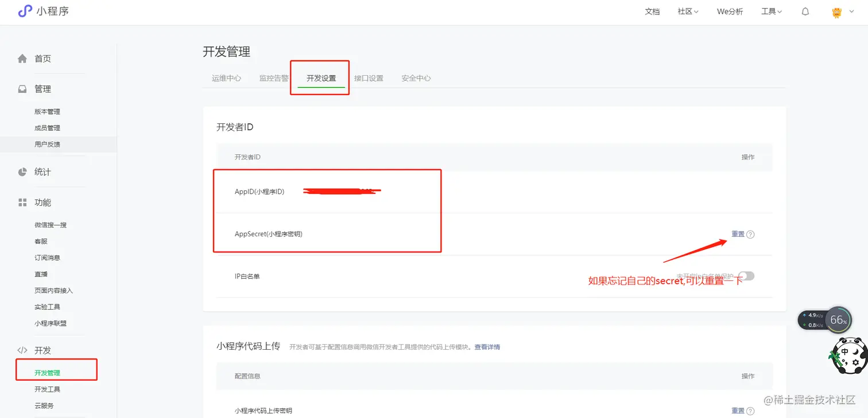Open 直播 in sidebar
This screenshot has width=868, height=418.
pyautogui.click(x=41, y=274)
